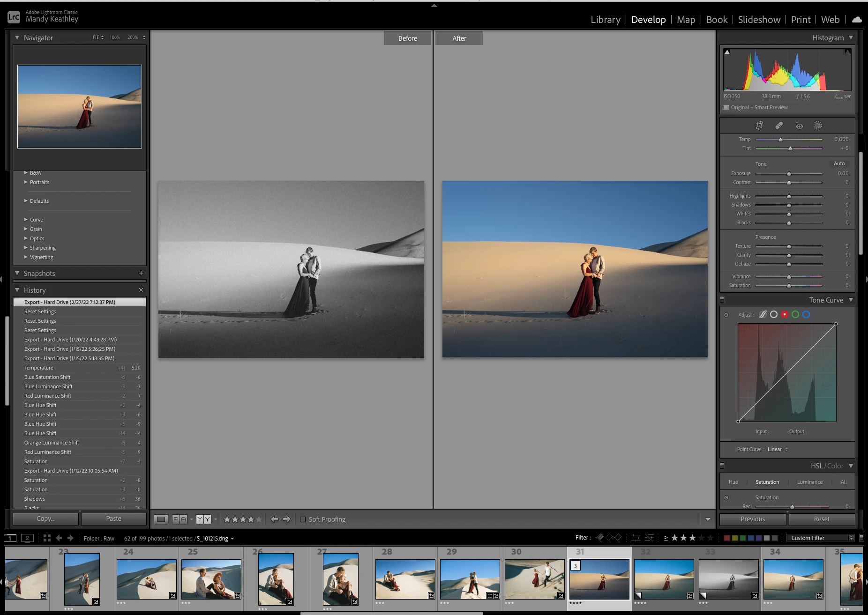Select HSL Hue tab
The width and height of the screenshot is (868, 615).
point(733,482)
